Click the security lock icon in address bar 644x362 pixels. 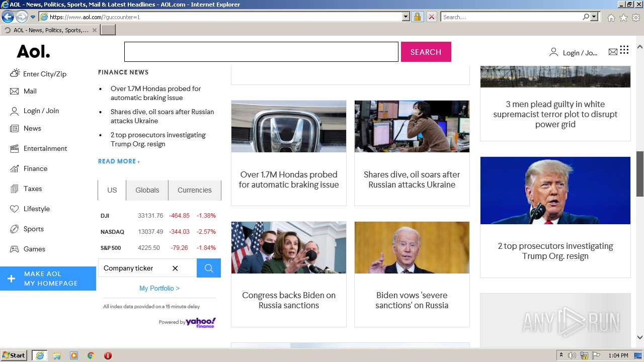pos(417,17)
